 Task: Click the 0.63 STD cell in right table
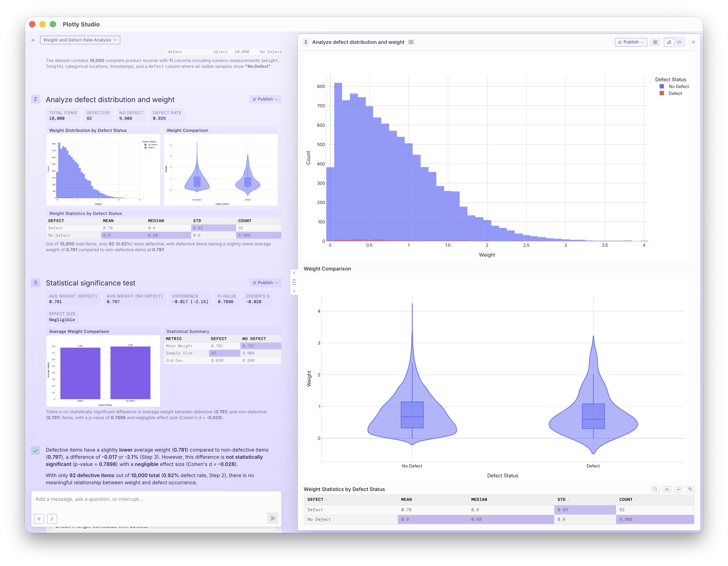585,510
